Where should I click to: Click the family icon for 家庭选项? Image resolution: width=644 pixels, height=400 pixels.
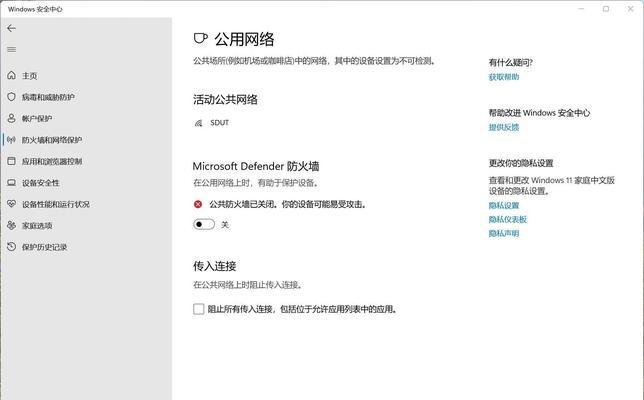coord(12,225)
